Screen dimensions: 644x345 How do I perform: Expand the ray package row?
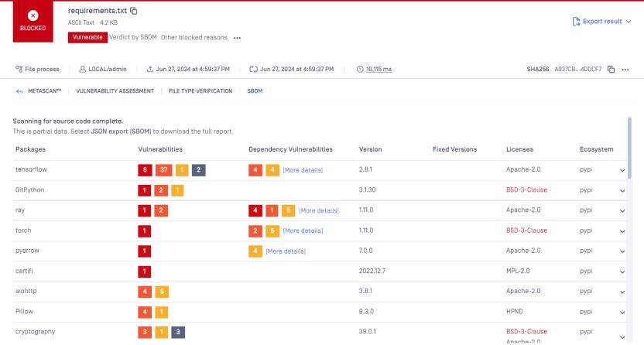(622, 211)
